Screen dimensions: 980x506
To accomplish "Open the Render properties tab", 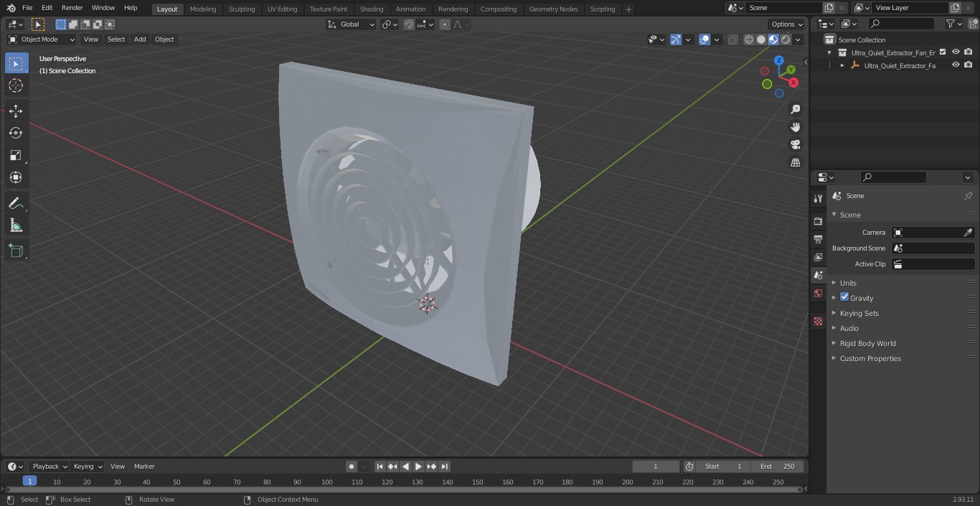I will click(x=818, y=221).
